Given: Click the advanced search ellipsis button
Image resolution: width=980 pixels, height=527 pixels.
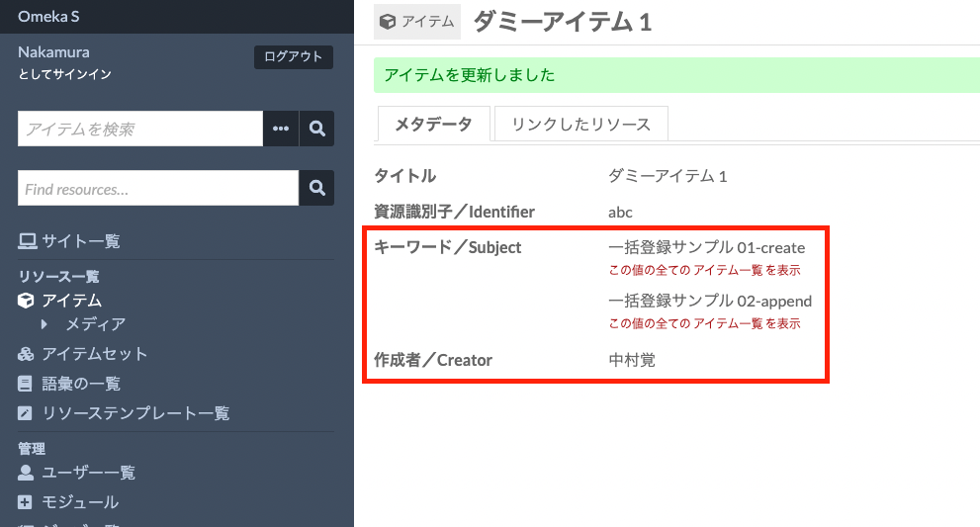Looking at the screenshot, I should (x=281, y=129).
